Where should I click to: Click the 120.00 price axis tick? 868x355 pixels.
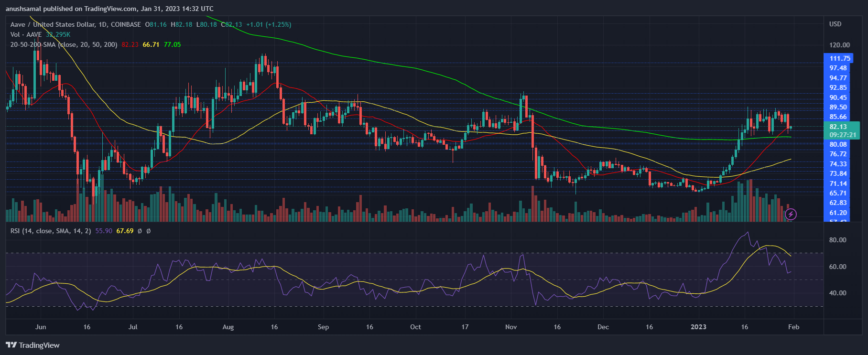(x=840, y=45)
